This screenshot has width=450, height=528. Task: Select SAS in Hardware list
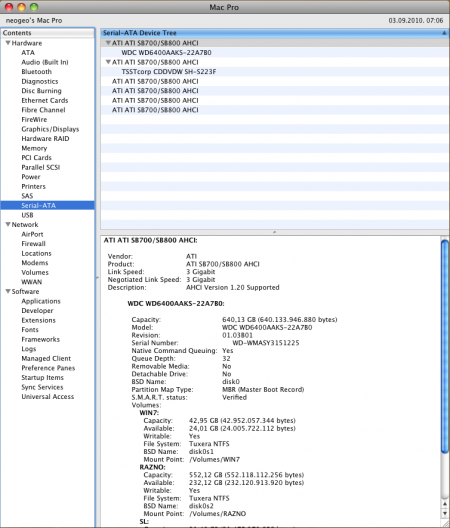click(x=27, y=196)
